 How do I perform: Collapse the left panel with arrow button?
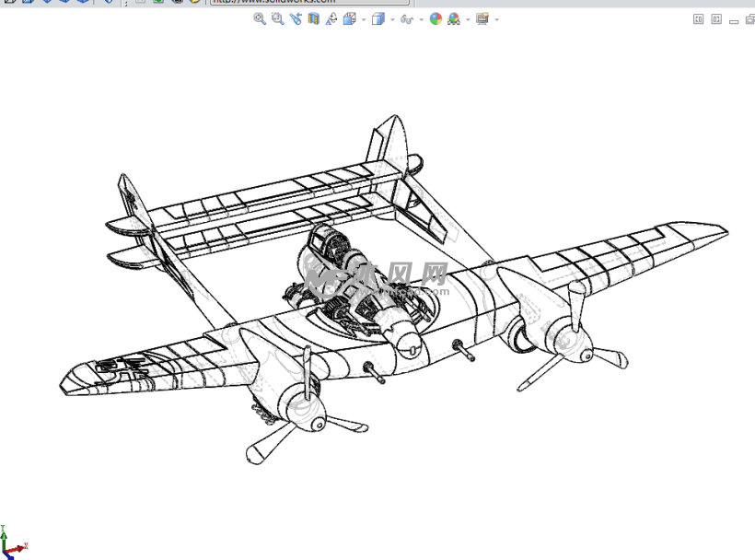[x=698, y=19]
